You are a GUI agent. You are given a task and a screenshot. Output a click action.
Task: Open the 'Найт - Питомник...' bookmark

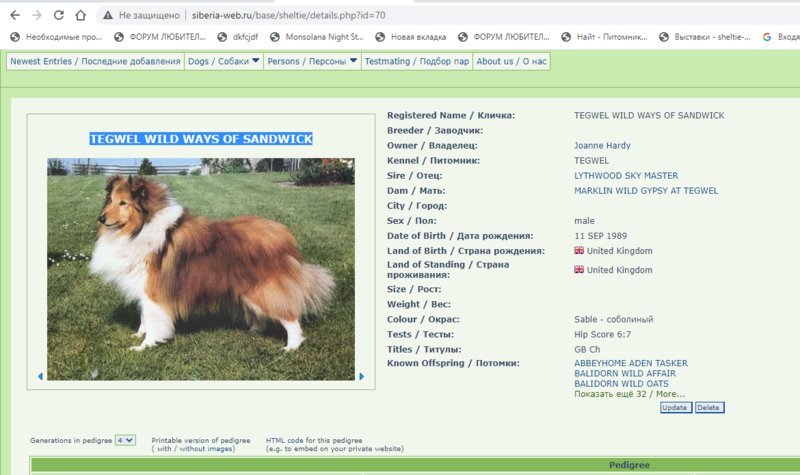click(x=604, y=37)
